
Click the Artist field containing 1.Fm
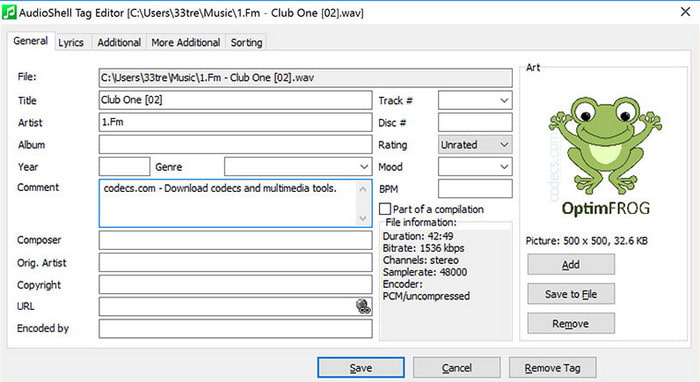235,122
